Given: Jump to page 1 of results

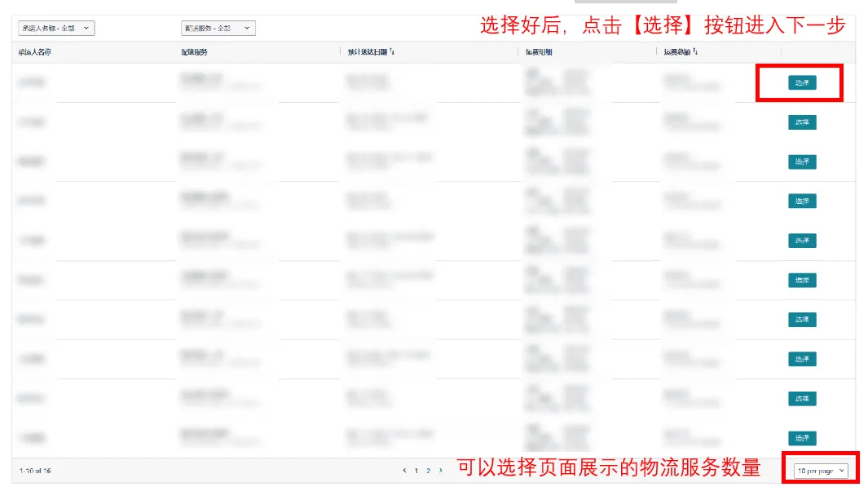Looking at the screenshot, I should coord(416,471).
